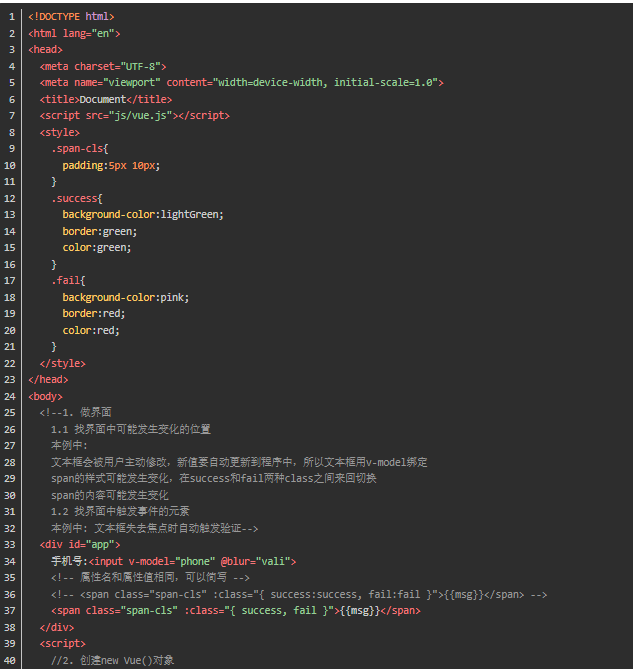The height and width of the screenshot is (669, 633).
Task: Click the lightGreen background color value
Action: point(192,214)
